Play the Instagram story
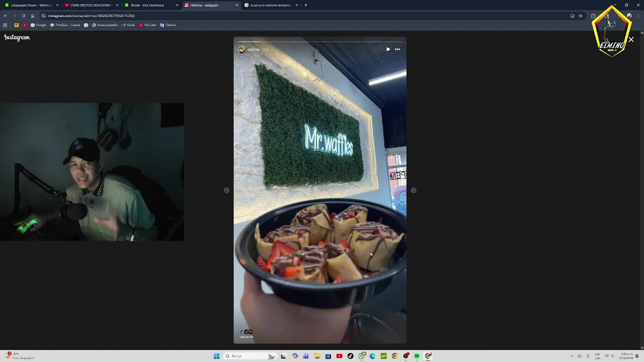Screen dimensions: 644x362 coord(388,49)
